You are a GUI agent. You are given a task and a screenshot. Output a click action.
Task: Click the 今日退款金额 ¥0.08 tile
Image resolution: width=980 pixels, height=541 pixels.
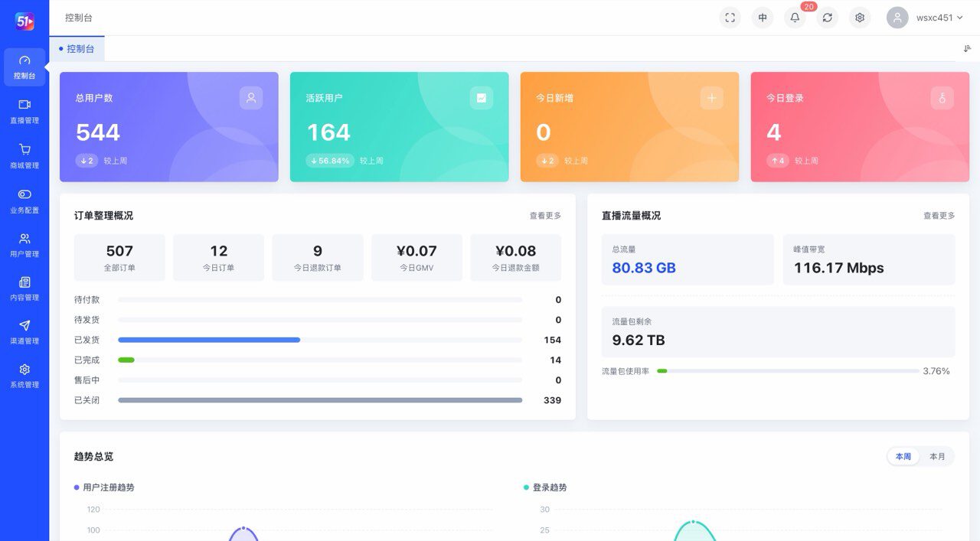pos(516,258)
